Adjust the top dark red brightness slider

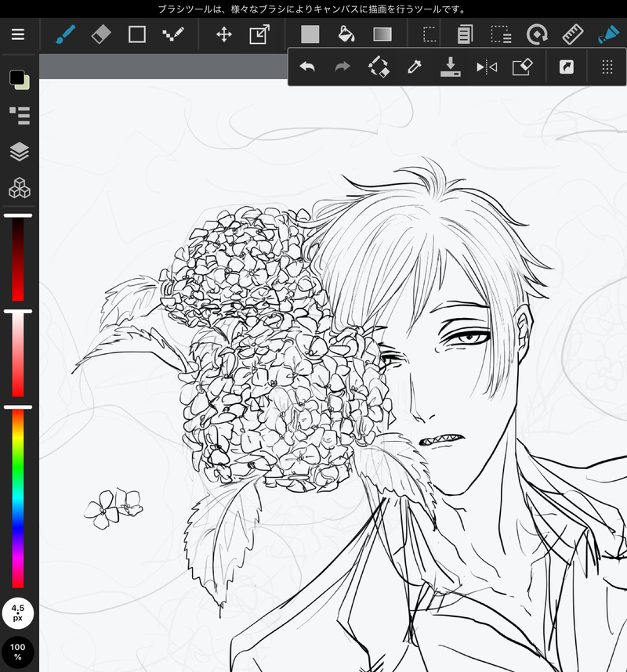click(x=18, y=258)
